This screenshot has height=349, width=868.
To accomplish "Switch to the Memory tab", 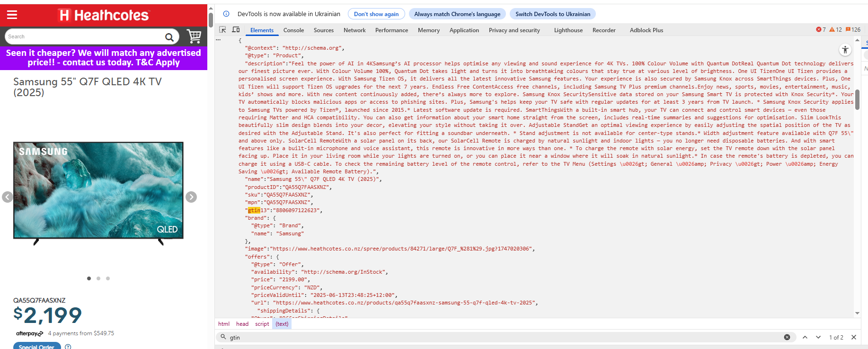I will 429,30.
